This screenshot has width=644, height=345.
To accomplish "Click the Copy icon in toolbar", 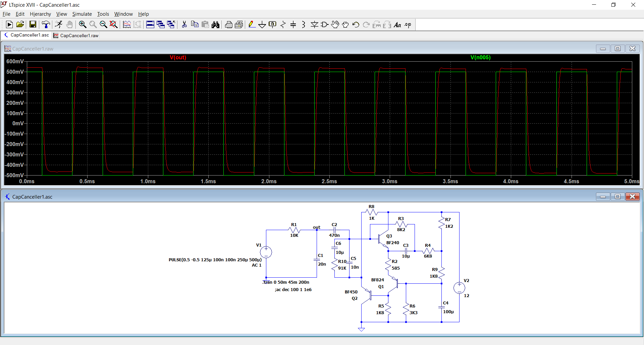I will 195,24.
